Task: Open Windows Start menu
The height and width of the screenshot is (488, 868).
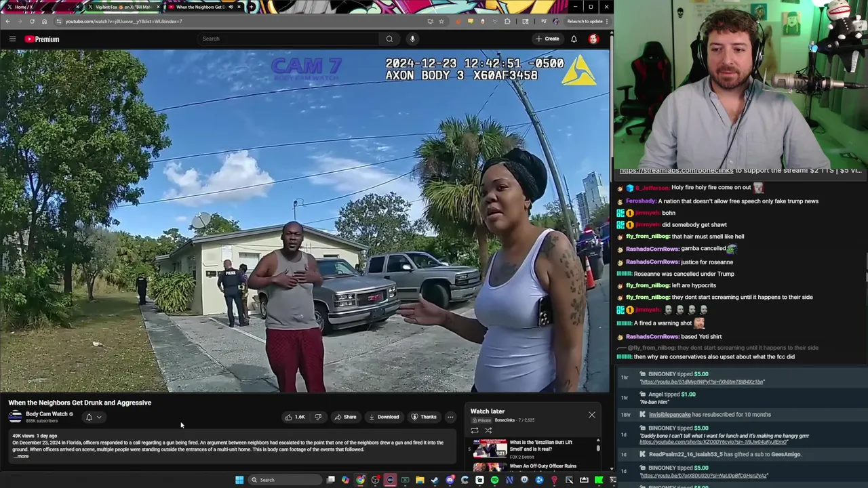Action: (239, 480)
